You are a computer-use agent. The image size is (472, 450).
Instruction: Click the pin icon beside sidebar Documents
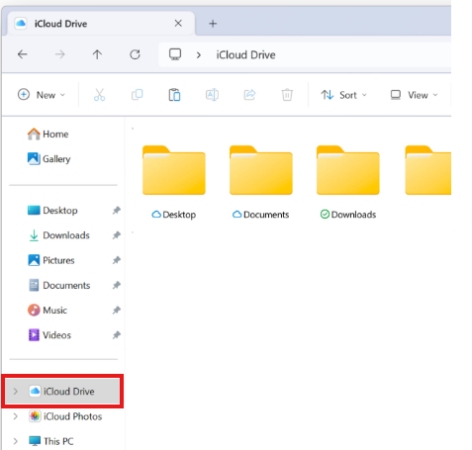coord(116,285)
